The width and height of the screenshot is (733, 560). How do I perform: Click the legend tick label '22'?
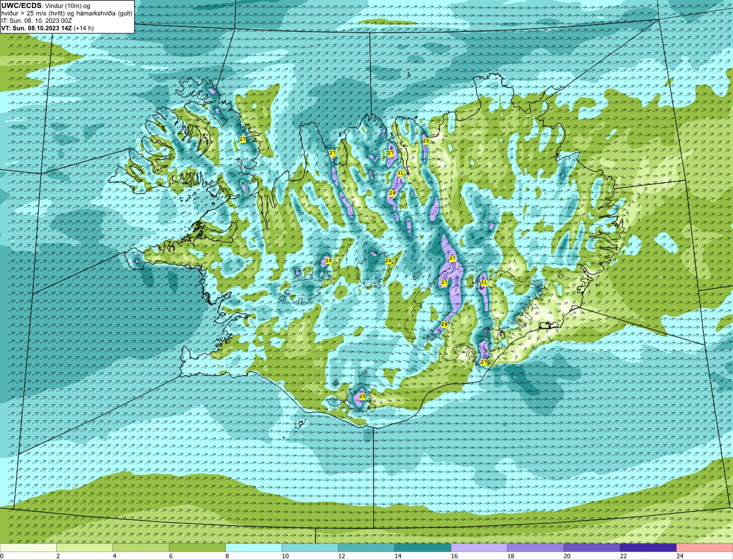(x=623, y=556)
